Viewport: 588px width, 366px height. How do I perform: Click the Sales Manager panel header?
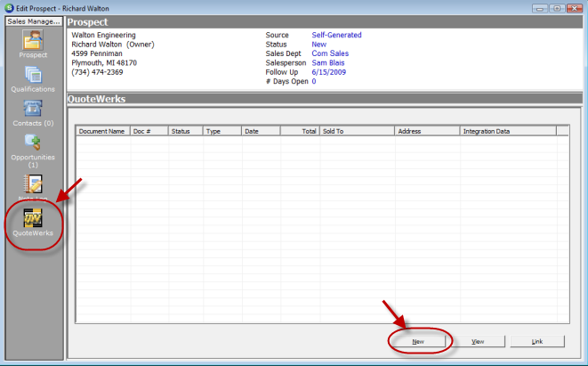33,20
